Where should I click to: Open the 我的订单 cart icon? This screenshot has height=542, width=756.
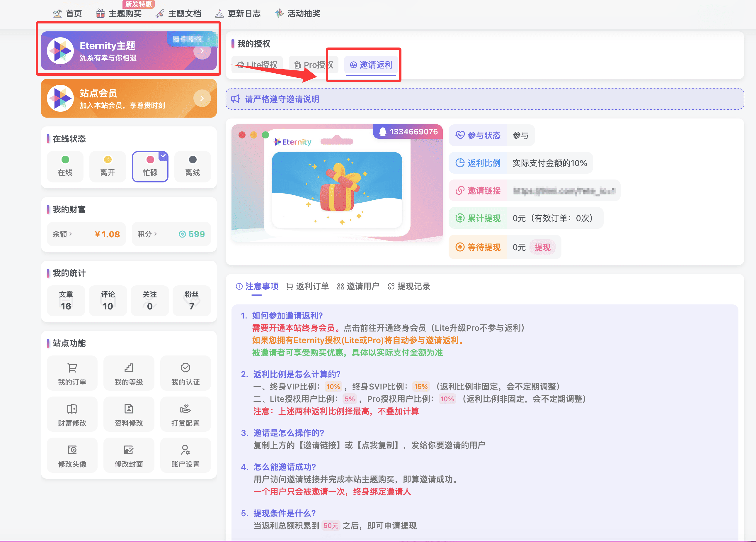72,367
